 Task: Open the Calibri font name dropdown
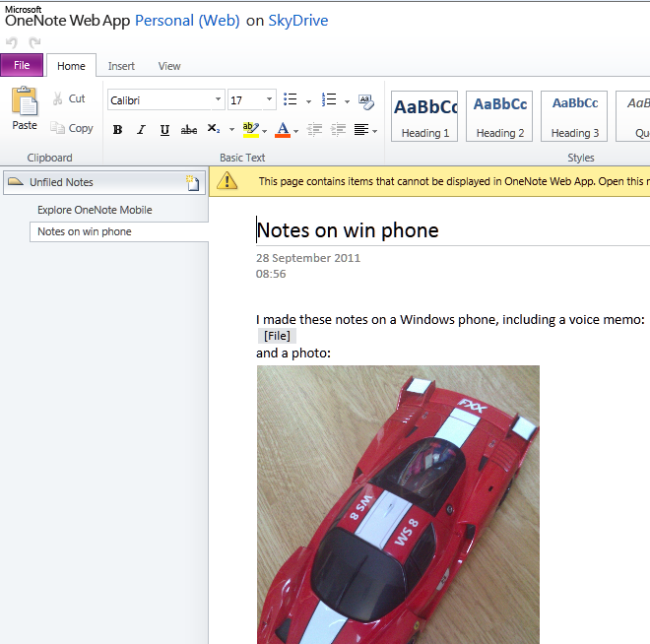click(218, 99)
